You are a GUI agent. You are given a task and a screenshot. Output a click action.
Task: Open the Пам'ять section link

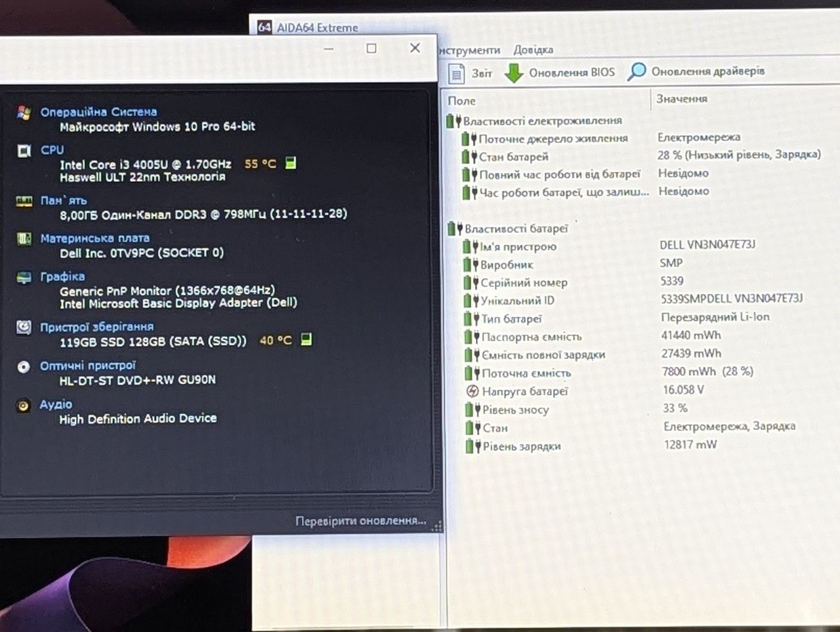point(64,201)
